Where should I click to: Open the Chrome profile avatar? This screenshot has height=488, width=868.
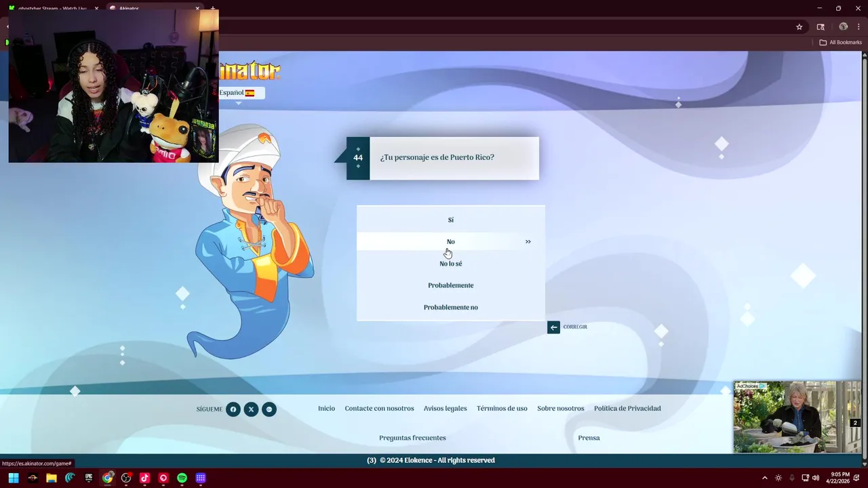843,27
